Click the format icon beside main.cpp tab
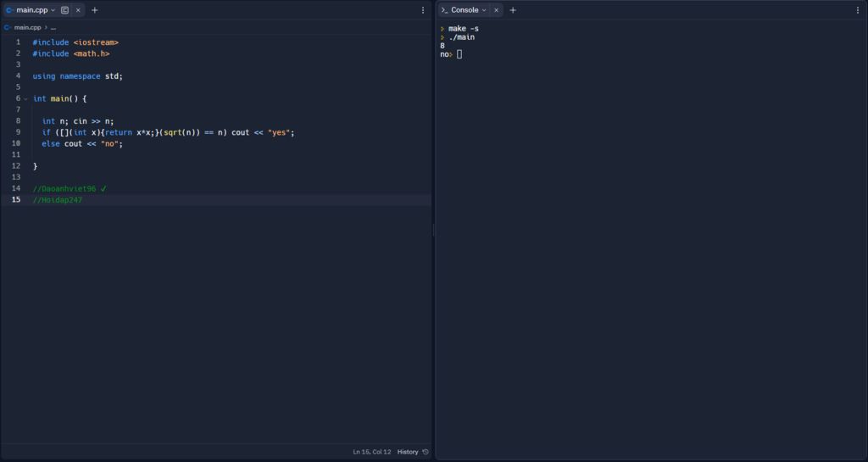This screenshot has height=462, width=868. 64,10
